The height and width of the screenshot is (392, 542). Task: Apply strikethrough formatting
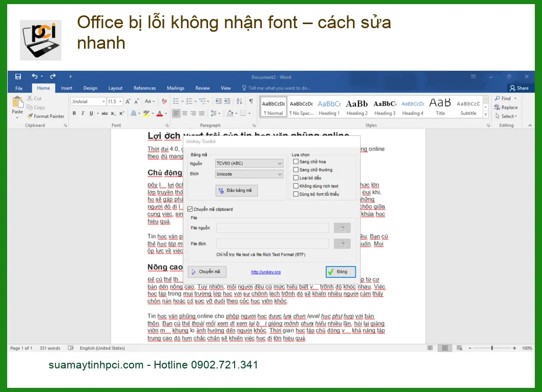[105, 113]
